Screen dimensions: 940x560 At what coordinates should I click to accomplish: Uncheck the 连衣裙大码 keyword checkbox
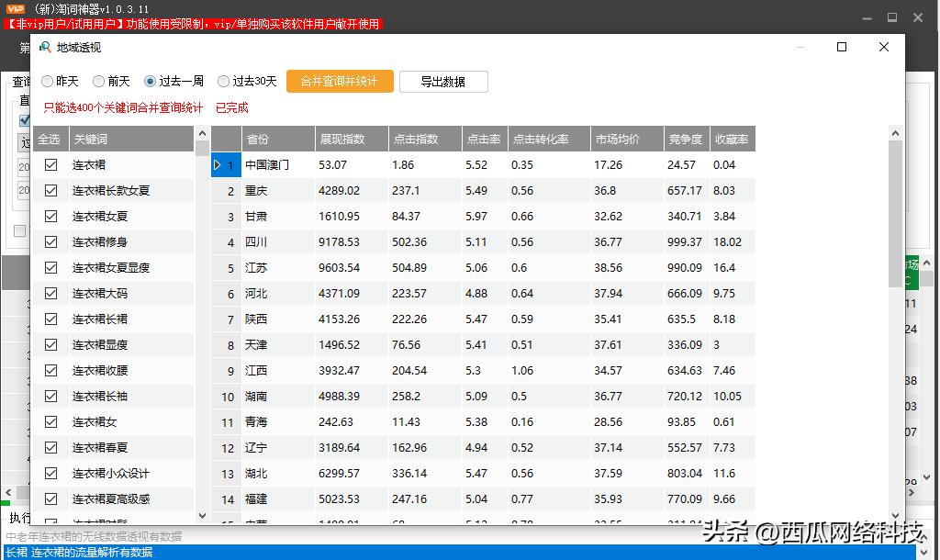tap(51, 294)
